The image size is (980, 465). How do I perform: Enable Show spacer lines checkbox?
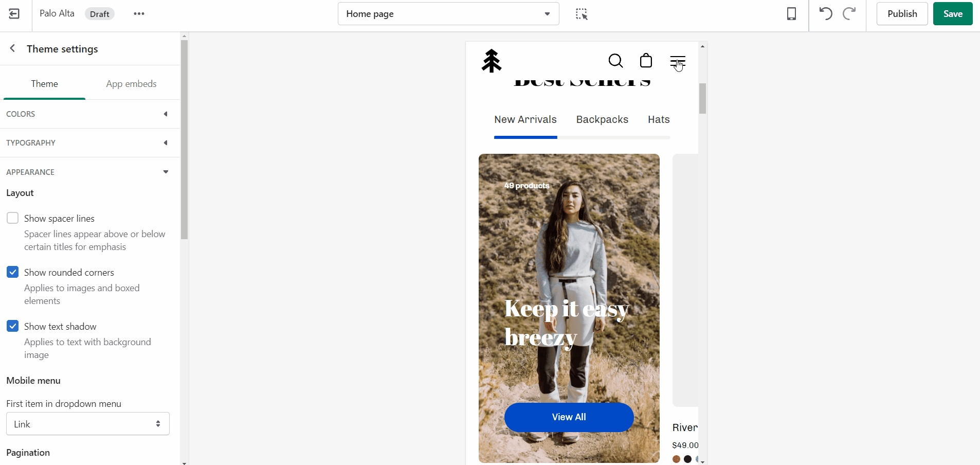click(x=13, y=218)
